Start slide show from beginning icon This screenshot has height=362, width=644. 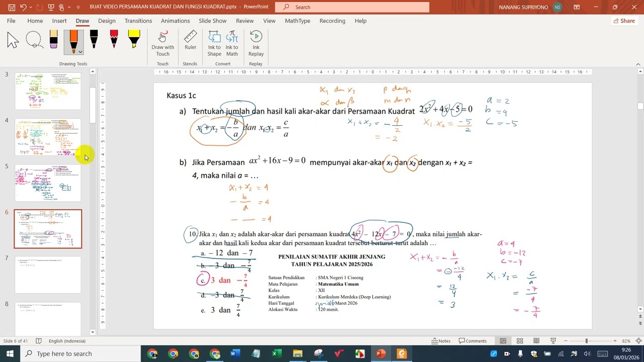51,7
